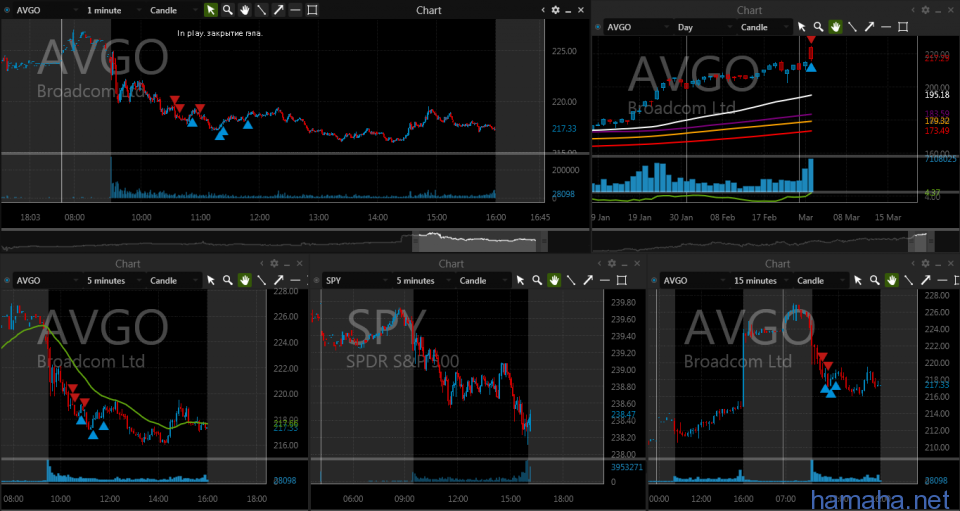
Task: Choose hand pan tool in SPY chart
Action: point(554,280)
